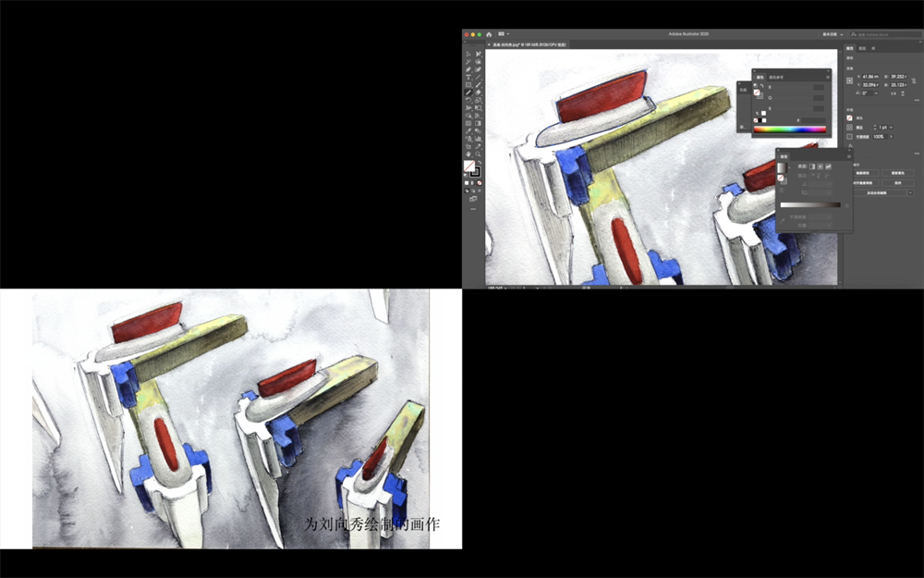Expand opacity 100% flyout arrow
924x578 pixels.
click(x=891, y=137)
